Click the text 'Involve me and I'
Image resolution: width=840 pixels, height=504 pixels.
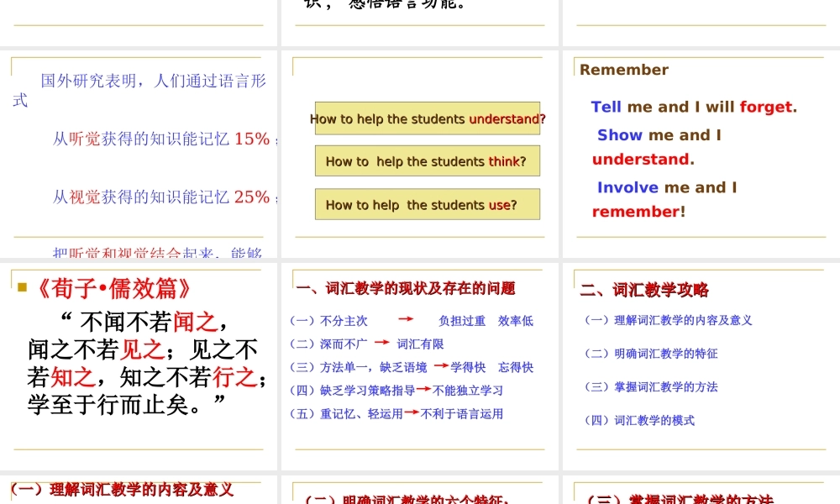(667, 187)
